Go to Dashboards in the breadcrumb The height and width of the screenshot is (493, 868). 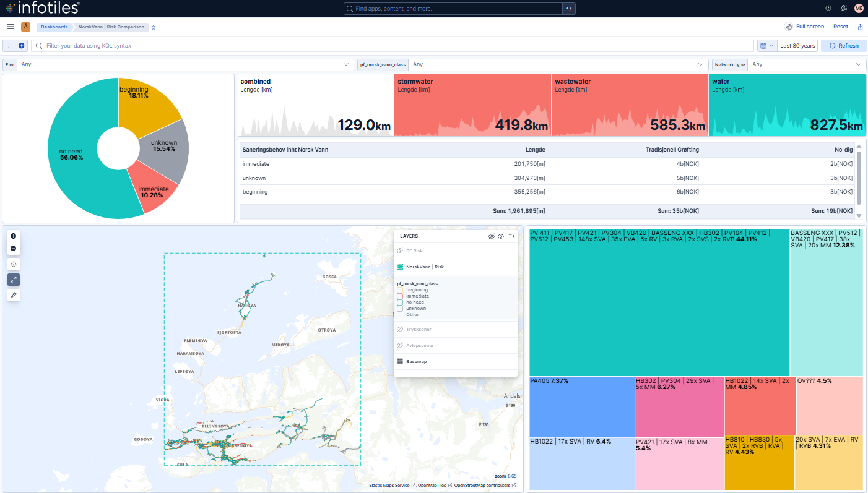tap(54, 27)
